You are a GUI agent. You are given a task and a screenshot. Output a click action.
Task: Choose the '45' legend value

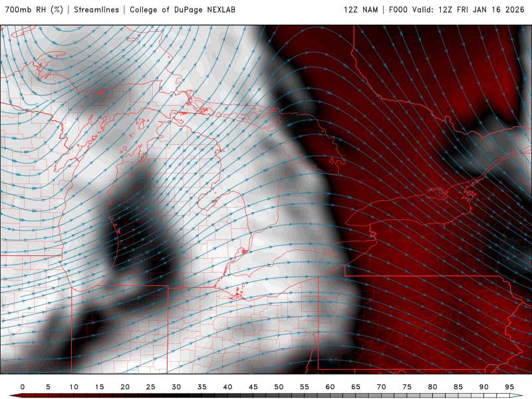[x=253, y=387]
